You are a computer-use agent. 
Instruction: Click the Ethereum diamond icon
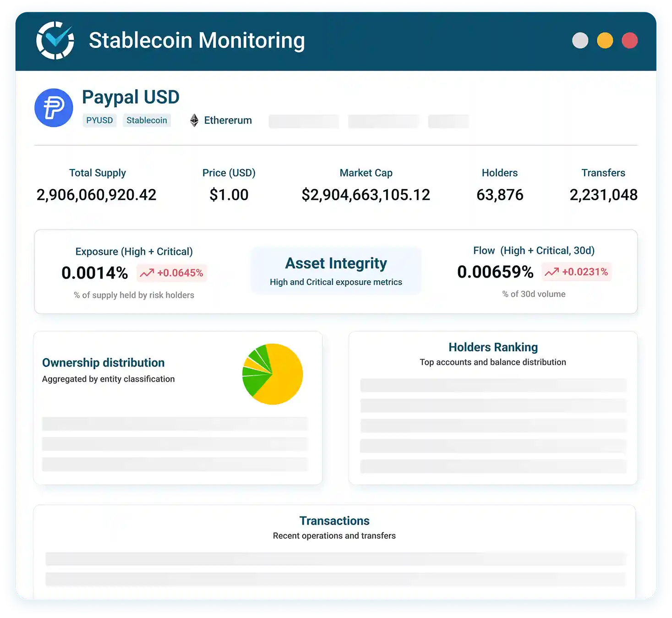click(x=194, y=120)
